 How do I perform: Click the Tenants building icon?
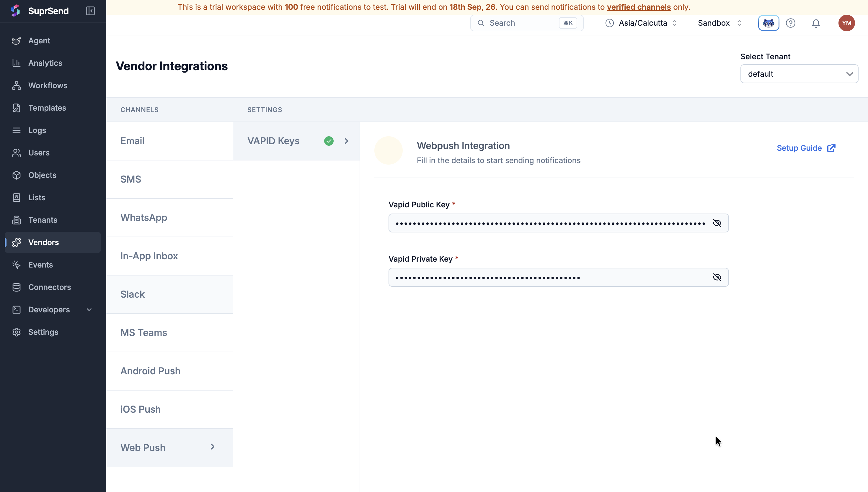click(x=16, y=220)
